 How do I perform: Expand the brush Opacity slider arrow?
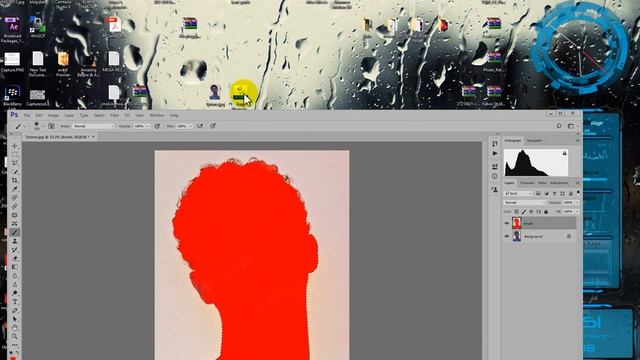pyautogui.click(x=148, y=126)
